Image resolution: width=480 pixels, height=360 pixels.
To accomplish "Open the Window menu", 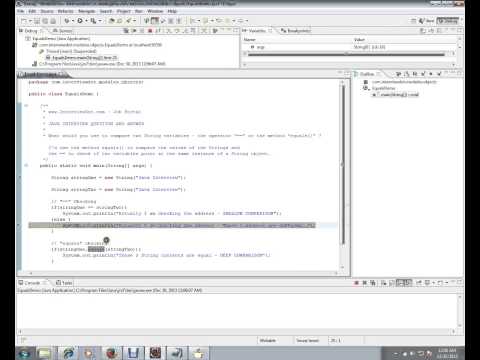I will pyautogui.click(x=155, y=11).
